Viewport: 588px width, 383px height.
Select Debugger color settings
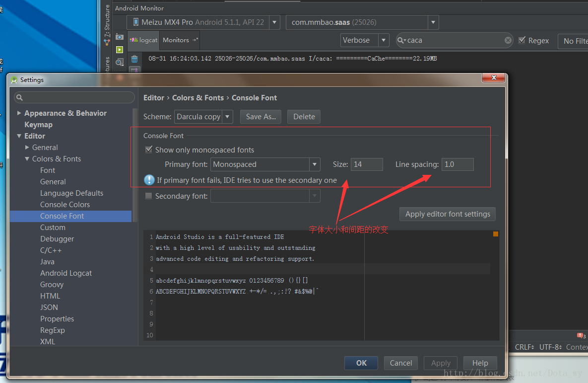(57, 239)
